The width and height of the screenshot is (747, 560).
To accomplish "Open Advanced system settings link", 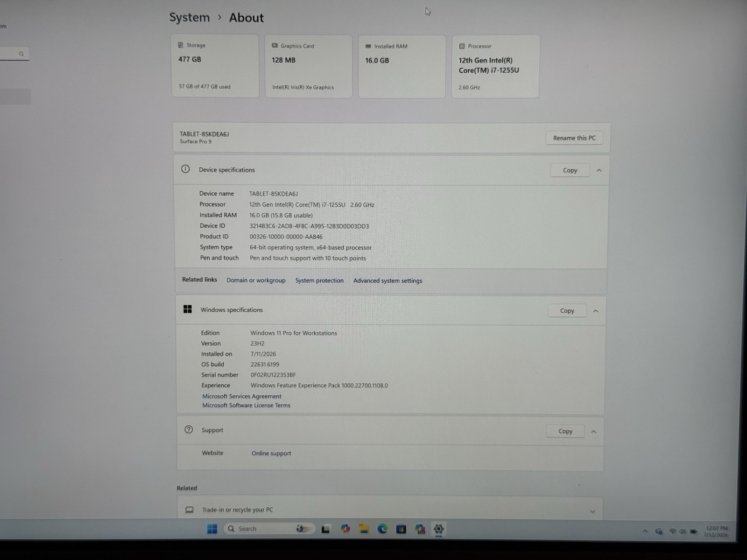I will tap(388, 280).
